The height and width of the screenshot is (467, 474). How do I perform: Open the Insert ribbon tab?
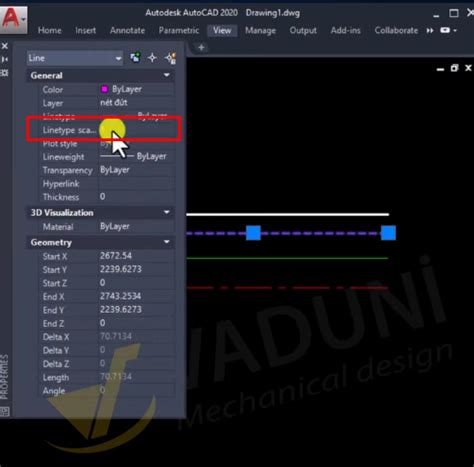coord(85,31)
